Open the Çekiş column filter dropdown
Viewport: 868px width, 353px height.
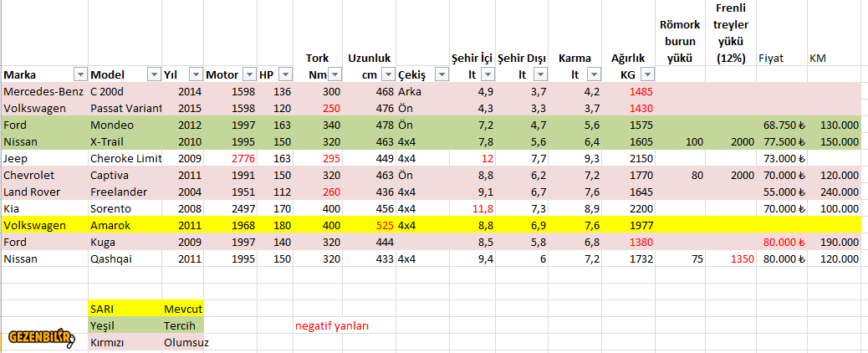tap(442, 74)
